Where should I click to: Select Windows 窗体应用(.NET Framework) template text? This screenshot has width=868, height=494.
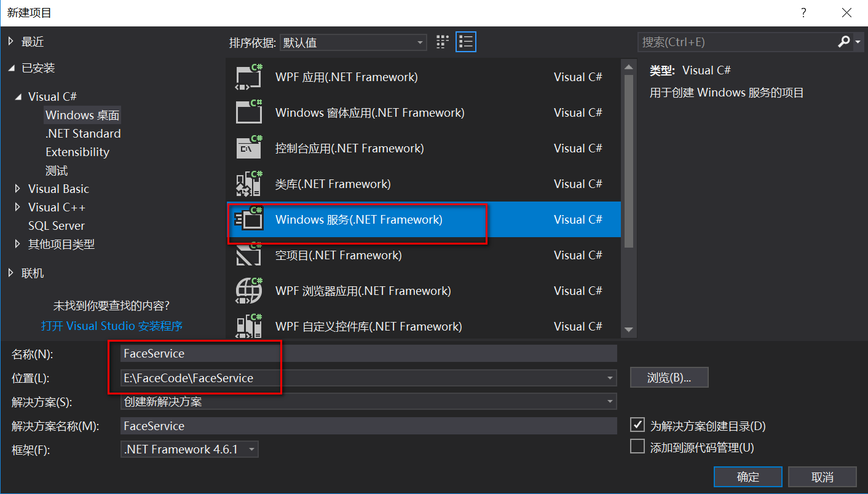click(370, 112)
